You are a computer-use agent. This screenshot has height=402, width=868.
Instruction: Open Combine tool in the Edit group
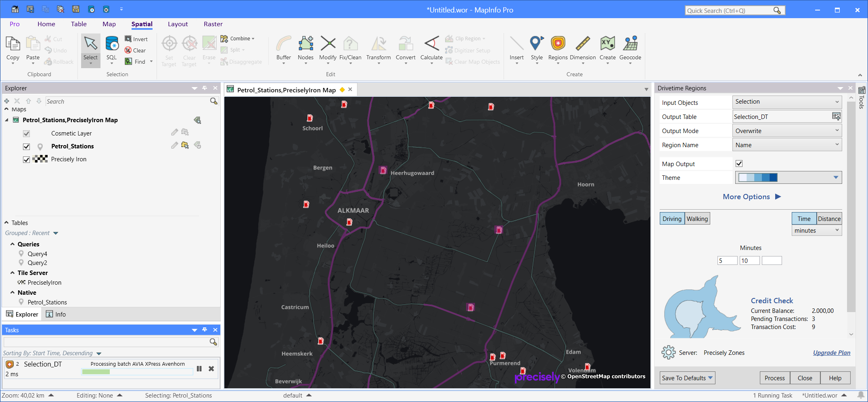point(238,39)
